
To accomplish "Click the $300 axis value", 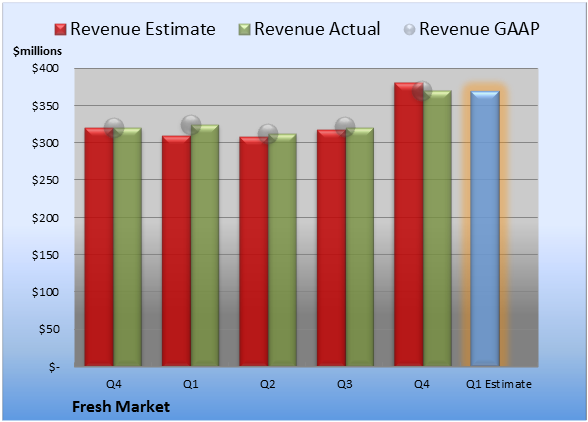I will (45, 143).
